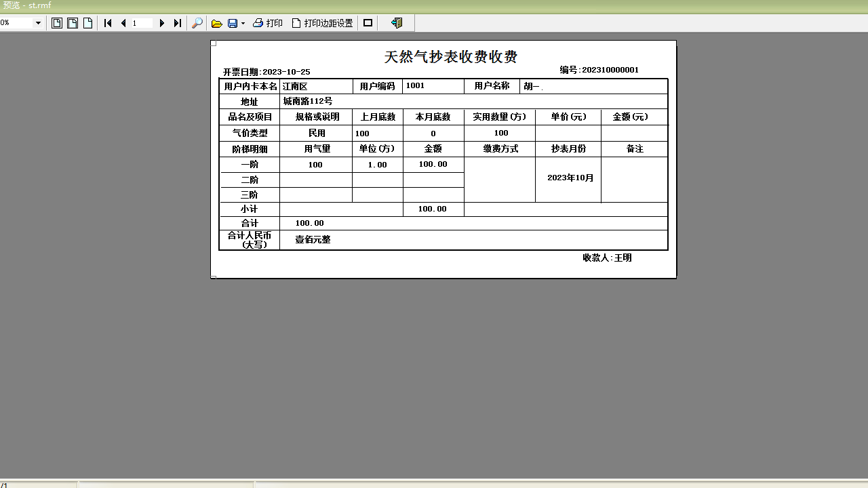
Task: Click the magnifier search icon
Action: click(x=197, y=23)
